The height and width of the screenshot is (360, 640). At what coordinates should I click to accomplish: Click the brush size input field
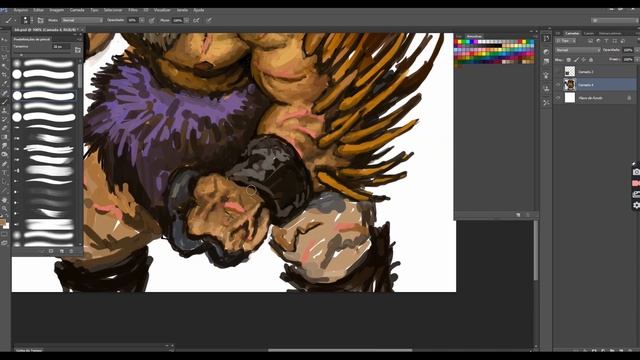point(61,47)
